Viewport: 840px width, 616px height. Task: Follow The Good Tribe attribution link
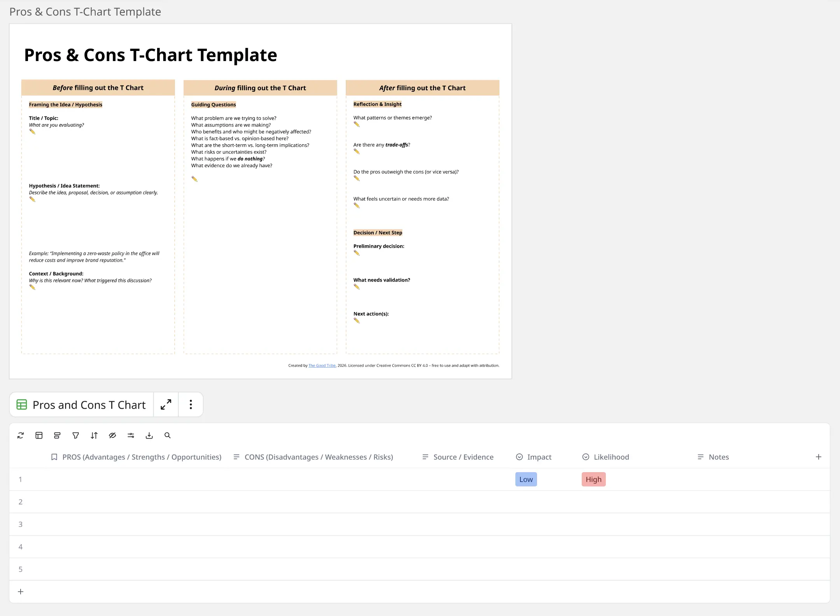click(x=321, y=365)
